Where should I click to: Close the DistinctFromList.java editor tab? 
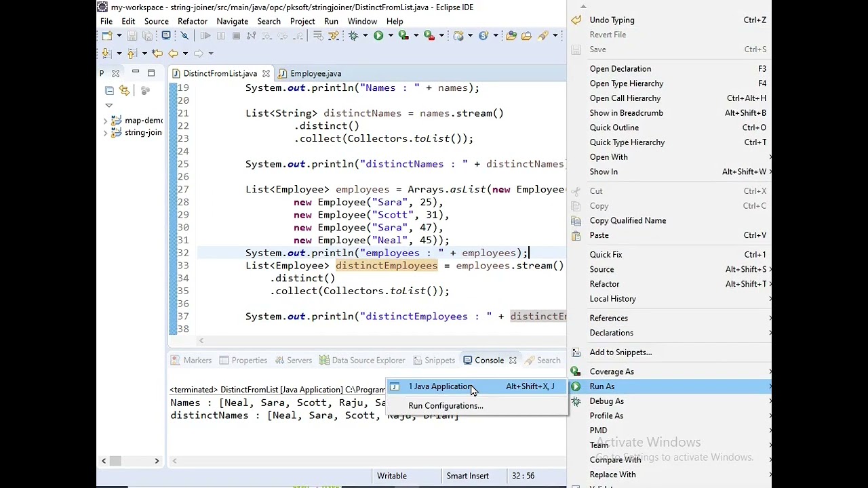pos(266,73)
